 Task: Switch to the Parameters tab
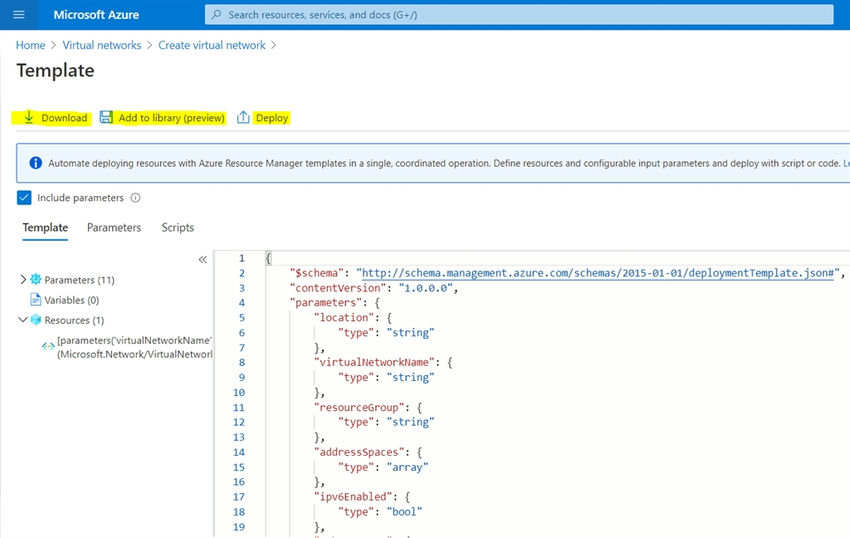tap(114, 228)
